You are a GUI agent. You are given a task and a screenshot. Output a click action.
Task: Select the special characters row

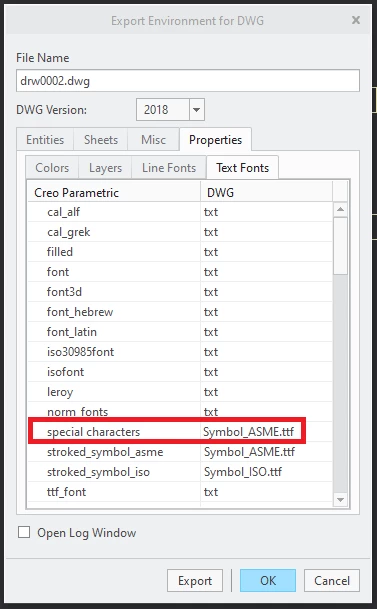[180, 432]
